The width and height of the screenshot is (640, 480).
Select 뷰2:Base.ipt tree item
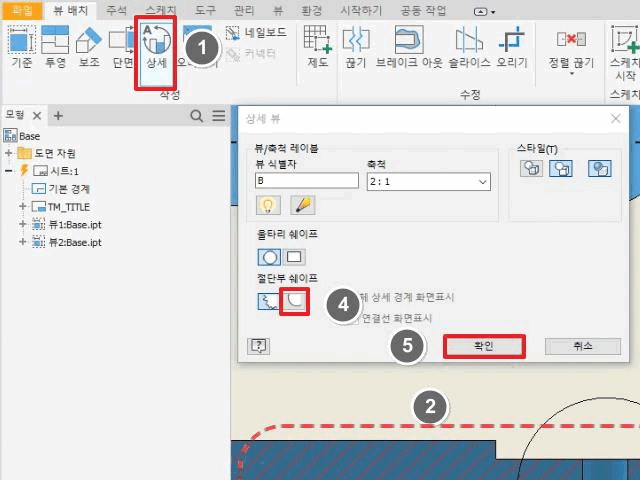pos(67,242)
